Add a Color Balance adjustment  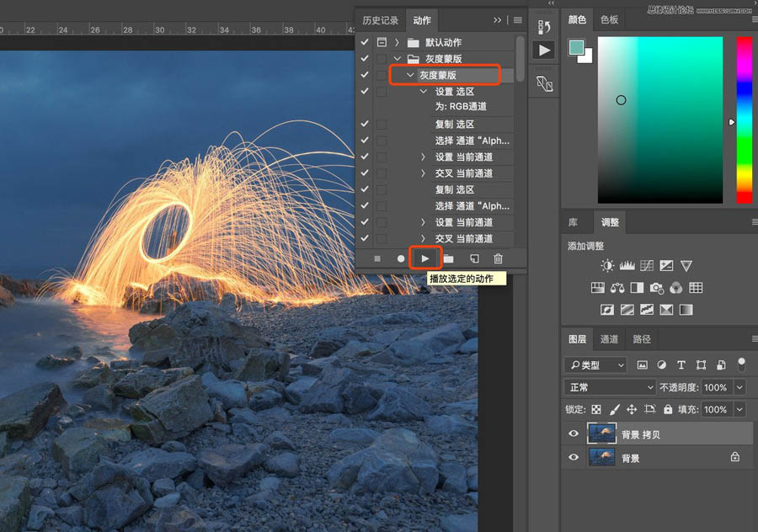[617, 288]
